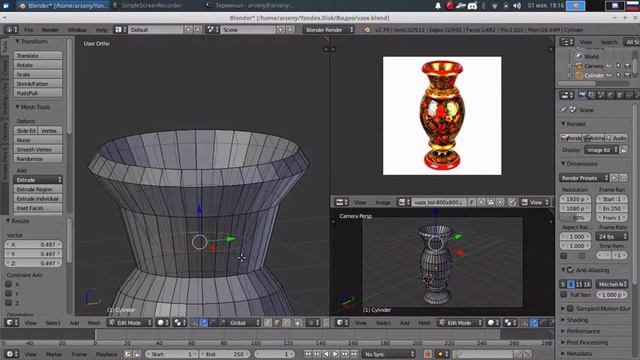The height and width of the screenshot is (360, 640).
Task: Click the Inset Faces button
Action: (x=38, y=208)
